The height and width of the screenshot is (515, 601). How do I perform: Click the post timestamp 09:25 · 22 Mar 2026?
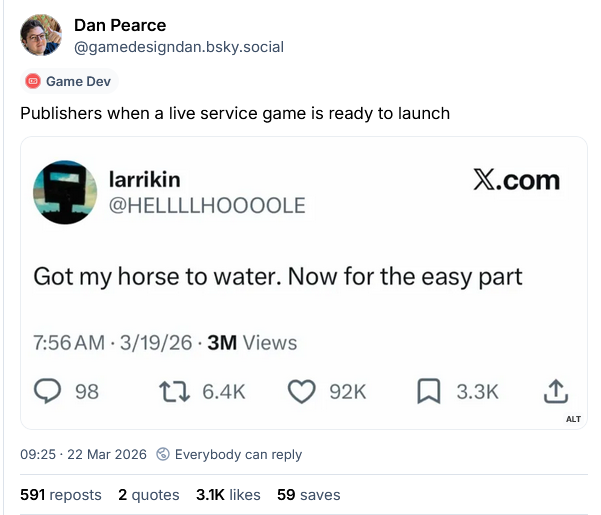83,454
